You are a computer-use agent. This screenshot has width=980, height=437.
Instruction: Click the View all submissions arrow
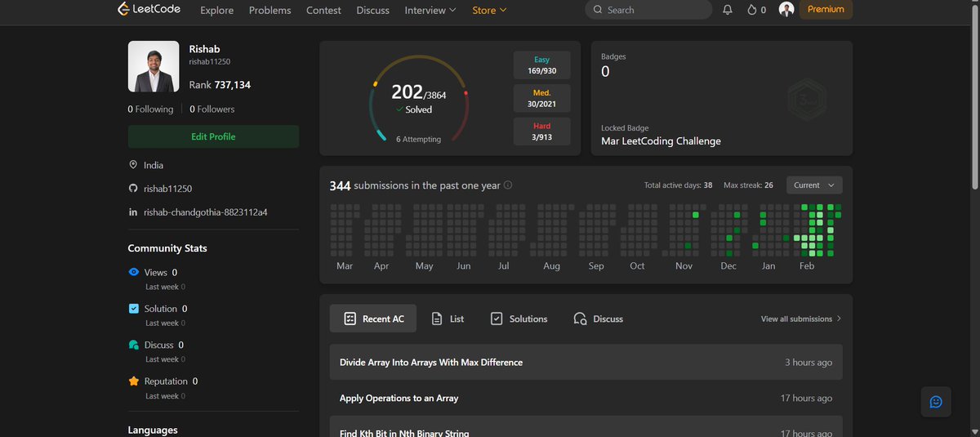(839, 319)
